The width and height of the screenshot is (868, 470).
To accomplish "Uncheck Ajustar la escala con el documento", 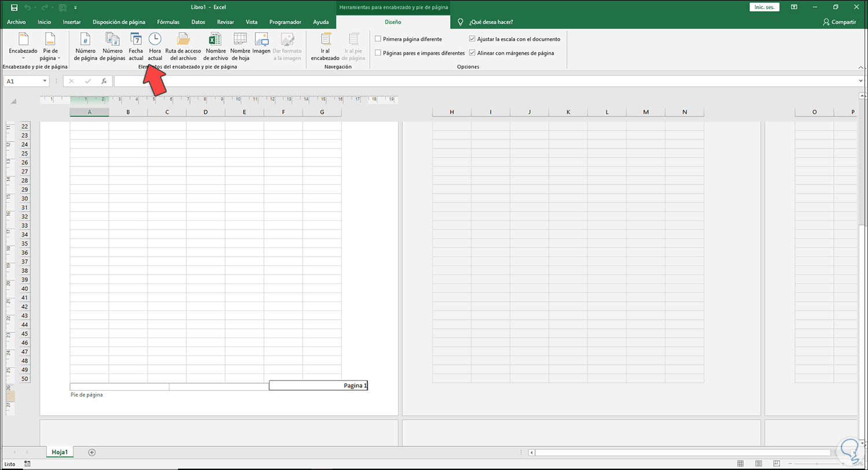I will [x=472, y=39].
